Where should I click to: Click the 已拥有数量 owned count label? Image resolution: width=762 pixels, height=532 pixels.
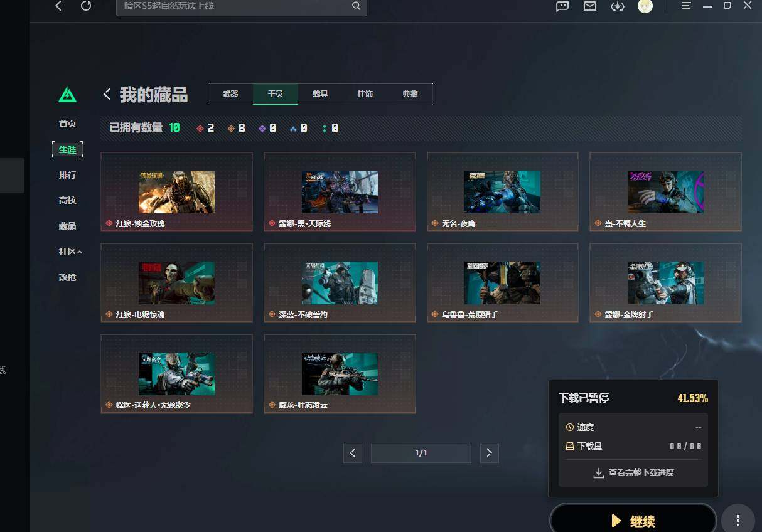[136, 128]
